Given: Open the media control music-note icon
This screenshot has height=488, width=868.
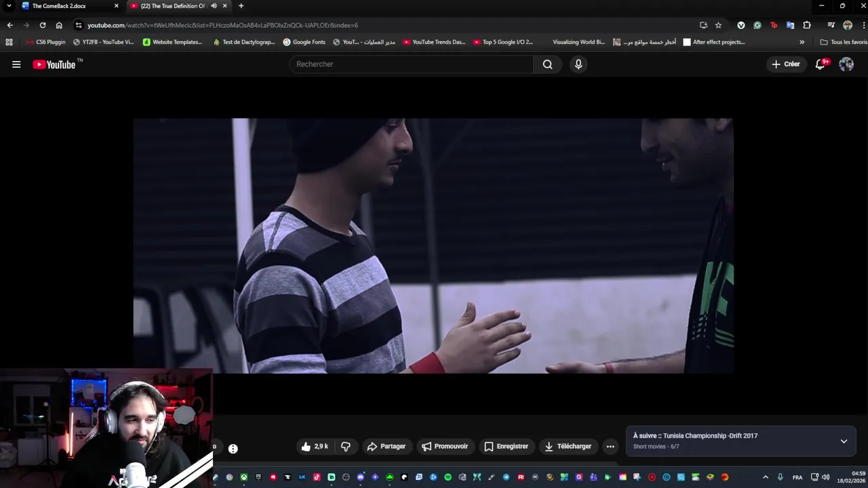Looking at the screenshot, I should tap(831, 25).
